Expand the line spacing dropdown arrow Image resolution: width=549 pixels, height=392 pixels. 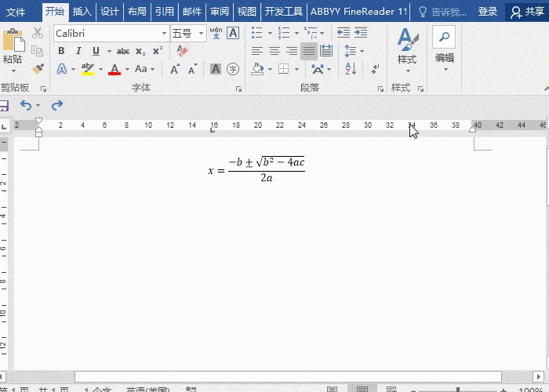point(361,51)
